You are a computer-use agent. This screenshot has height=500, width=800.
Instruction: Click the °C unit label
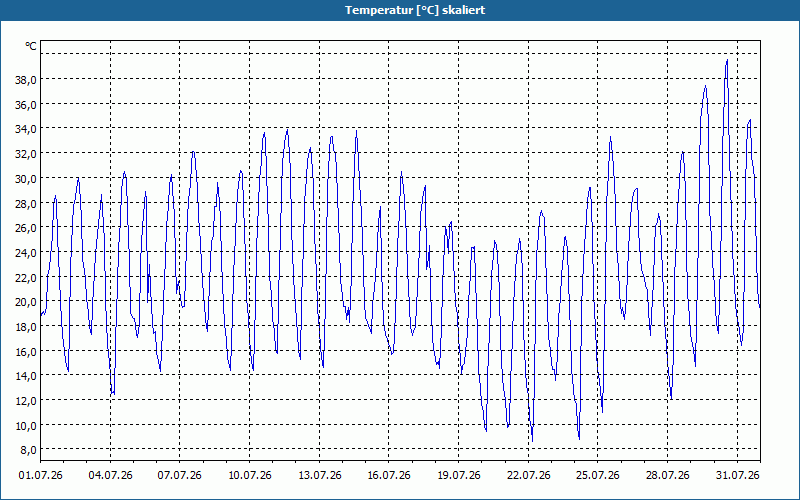pos(31,46)
